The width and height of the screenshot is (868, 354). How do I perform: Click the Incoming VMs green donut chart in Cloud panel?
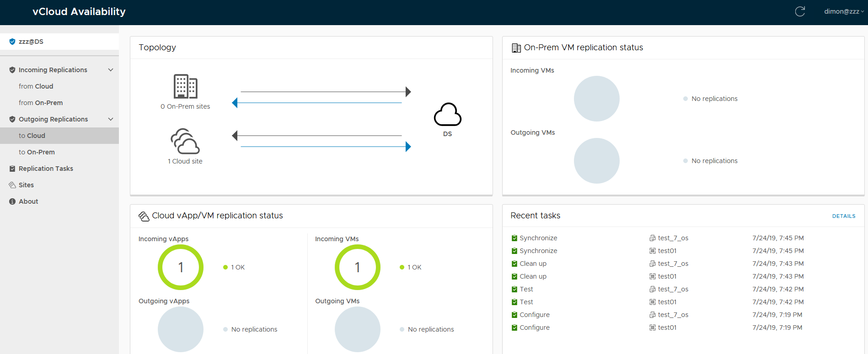pos(358,267)
